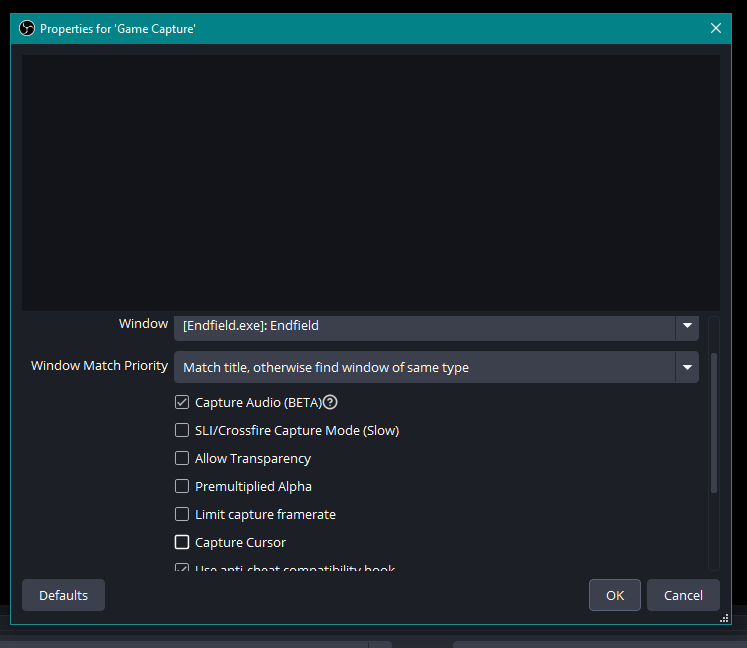Open the Window dropdown showing Endfield.exe

click(436, 328)
